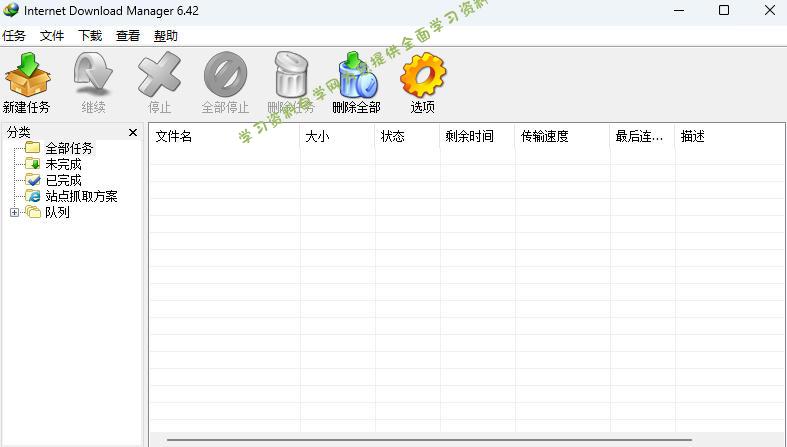Click the 继续 (resume) toolbar icon
This screenshot has width=787, height=447.
tap(93, 74)
